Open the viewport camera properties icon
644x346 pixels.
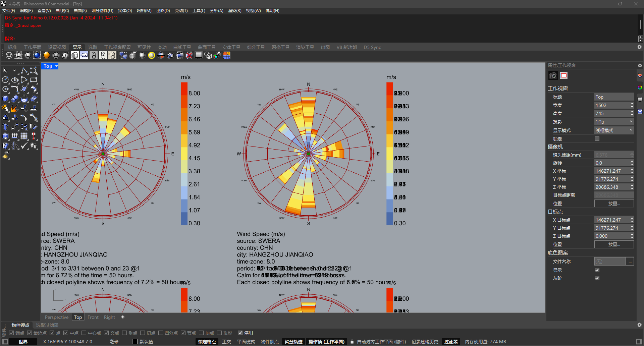[x=553, y=76]
